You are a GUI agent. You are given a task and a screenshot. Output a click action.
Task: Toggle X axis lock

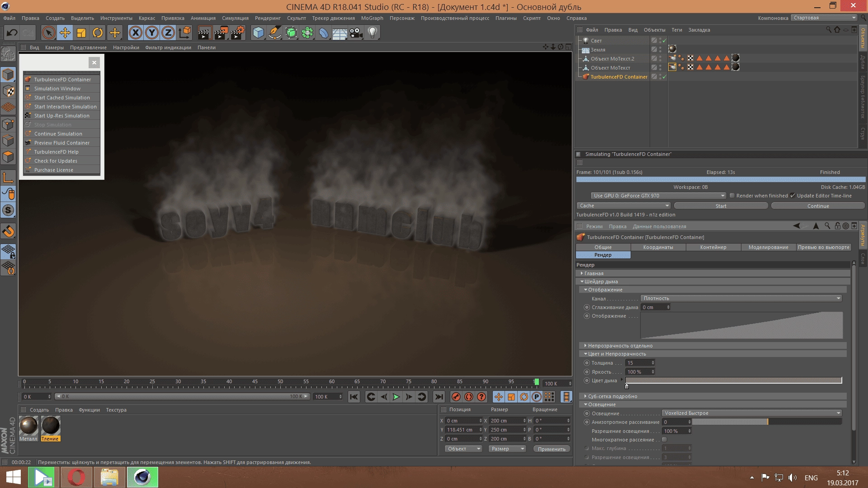pos(135,33)
